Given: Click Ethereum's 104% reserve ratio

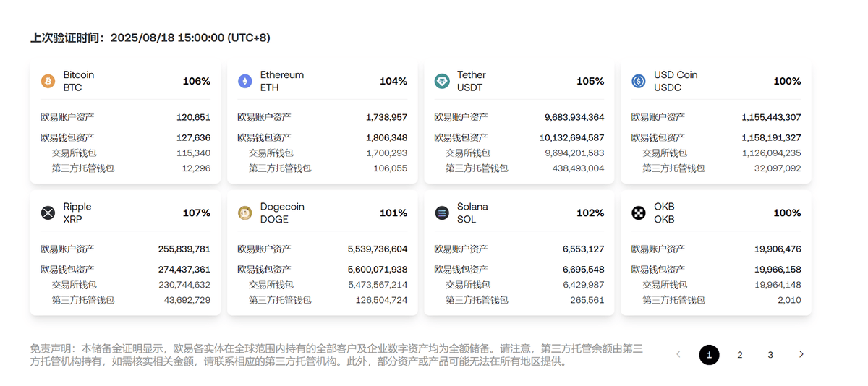Looking at the screenshot, I should pyautogui.click(x=393, y=81).
